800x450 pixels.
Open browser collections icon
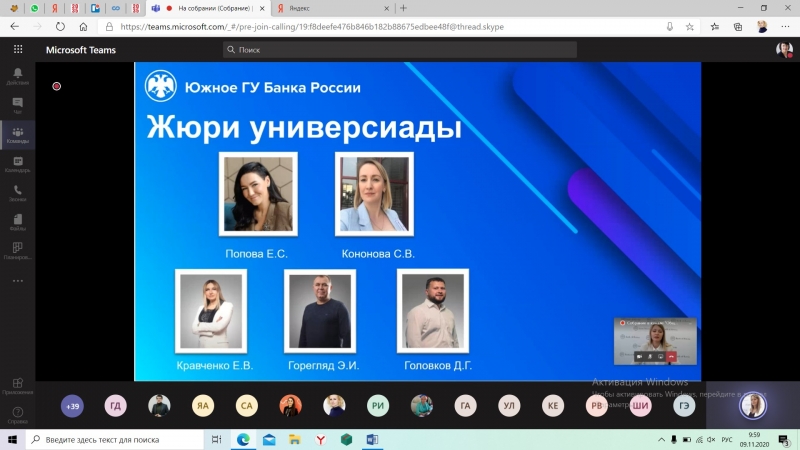[738, 27]
